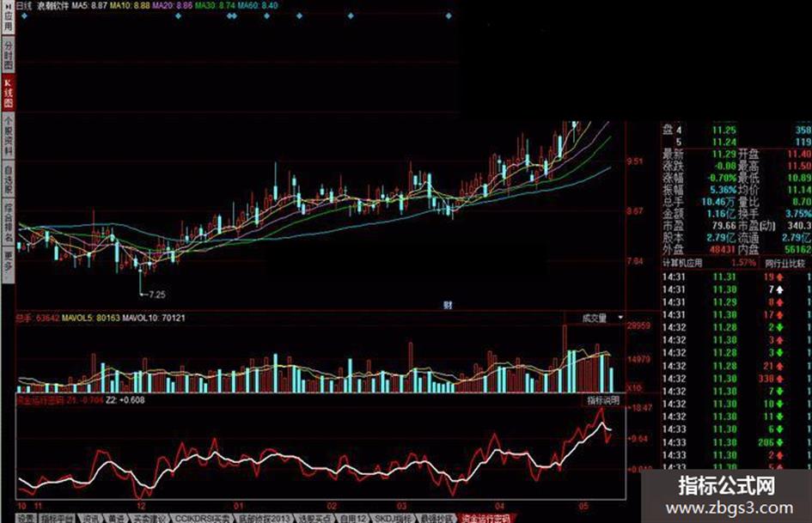Click the 12 month marker on date axis
This screenshot has height=523, width=812.
pos(141,506)
